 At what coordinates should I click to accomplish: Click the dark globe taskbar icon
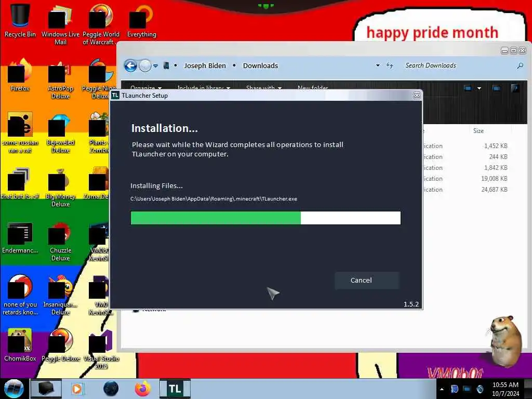tap(111, 389)
